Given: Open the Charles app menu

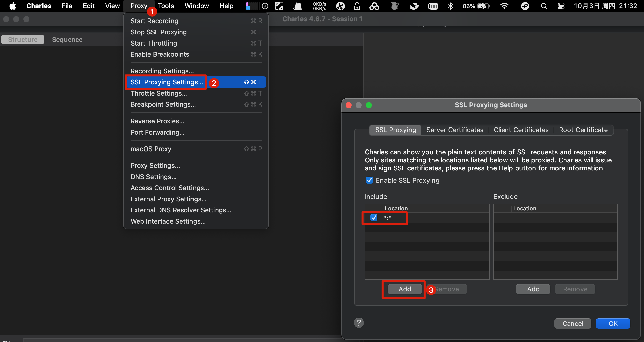Looking at the screenshot, I should coord(39,6).
